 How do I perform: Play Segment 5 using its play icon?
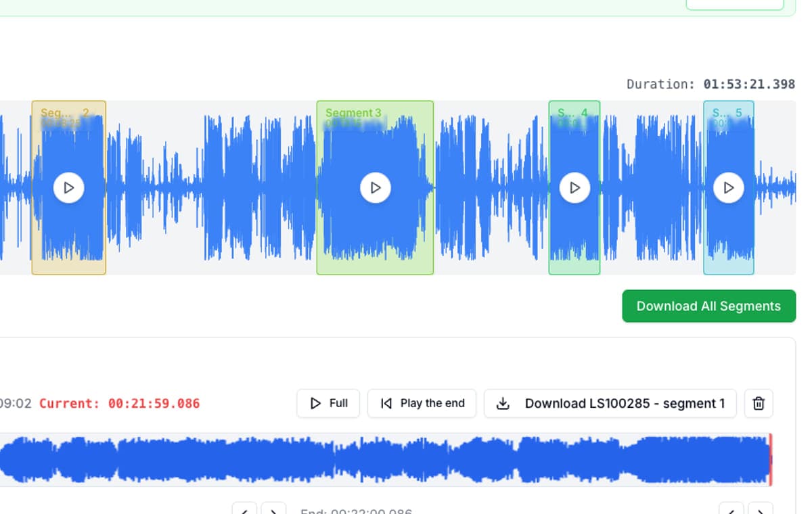coord(729,187)
